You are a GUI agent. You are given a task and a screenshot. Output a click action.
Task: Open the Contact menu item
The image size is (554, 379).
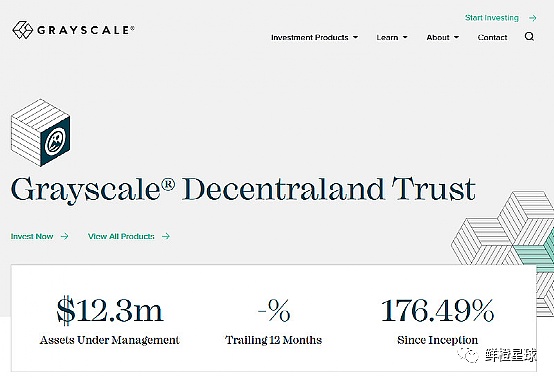492,37
